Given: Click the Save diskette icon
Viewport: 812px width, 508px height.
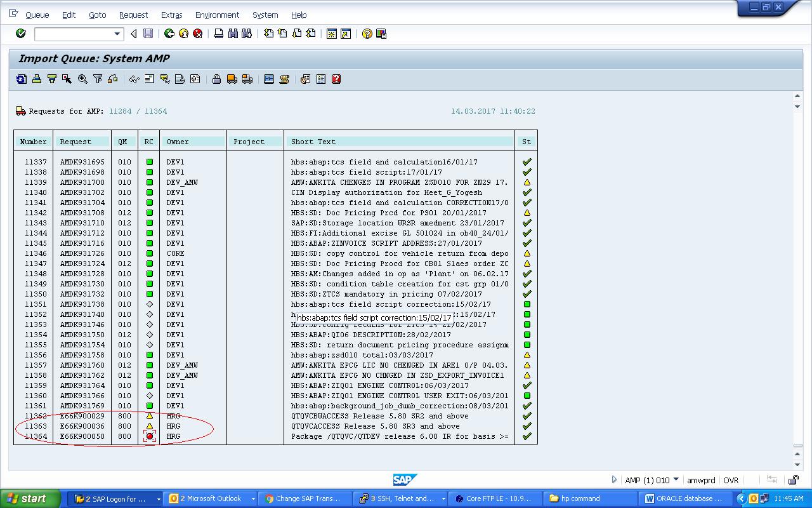Looking at the screenshot, I should (x=148, y=34).
